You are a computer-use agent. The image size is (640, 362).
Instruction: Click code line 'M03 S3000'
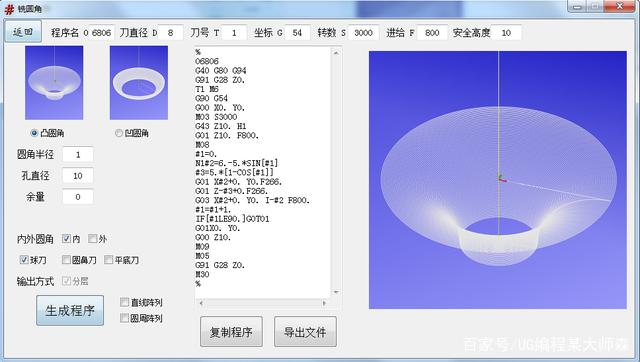(x=216, y=117)
